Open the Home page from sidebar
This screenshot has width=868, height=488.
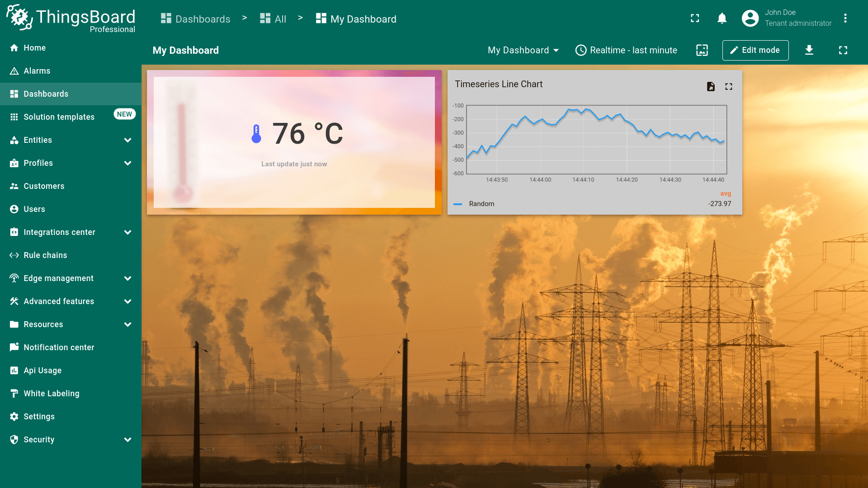71,48
